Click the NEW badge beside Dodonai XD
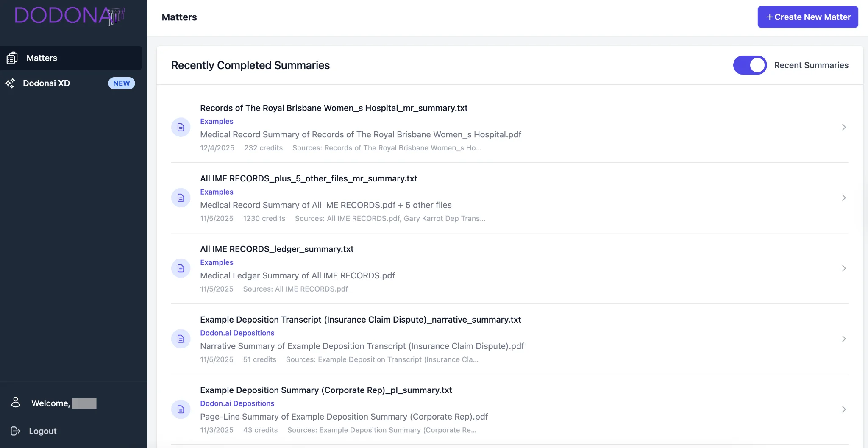Screen dimensions: 868x448 [x=122, y=83]
